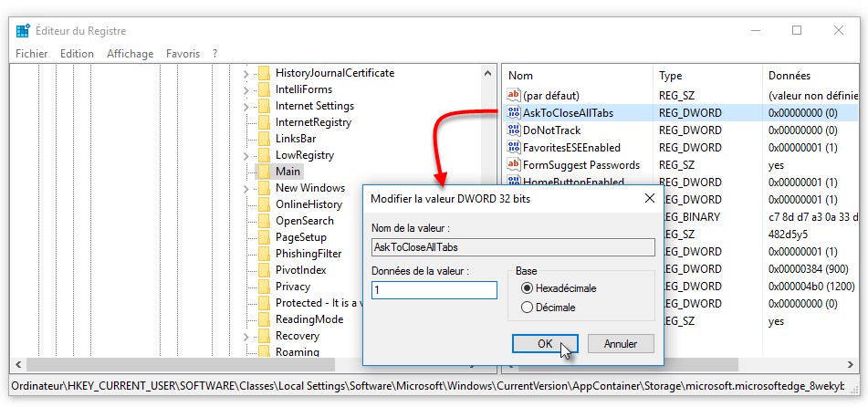Click the Données de la valeur input field
868x407 pixels.
(x=434, y=290)
